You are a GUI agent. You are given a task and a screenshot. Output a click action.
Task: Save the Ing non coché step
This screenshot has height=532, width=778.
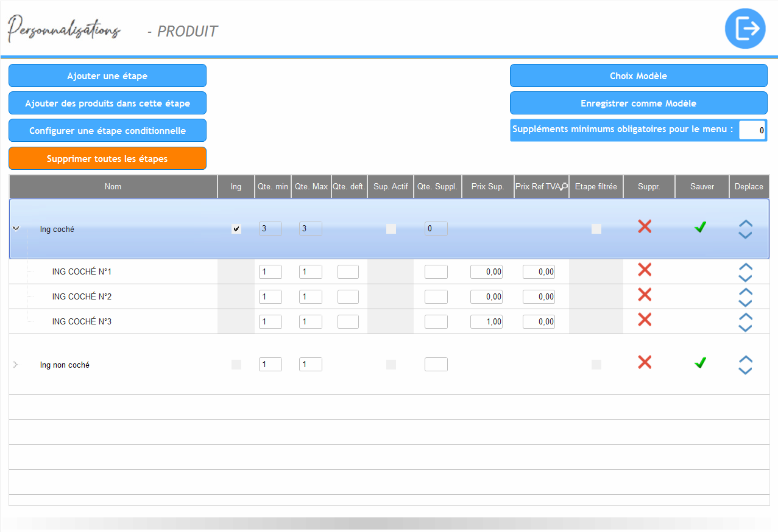[701, 363]
